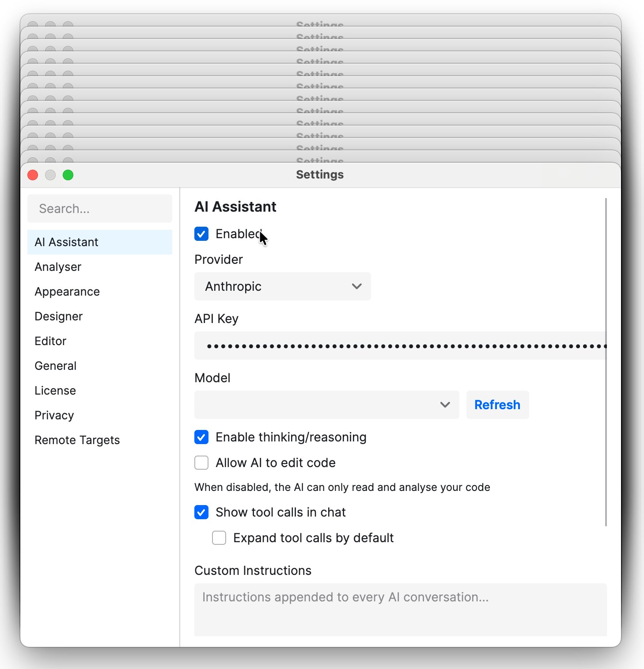Switch to Designer settings
Screen dimensions: 644x669
pos(100,316)
